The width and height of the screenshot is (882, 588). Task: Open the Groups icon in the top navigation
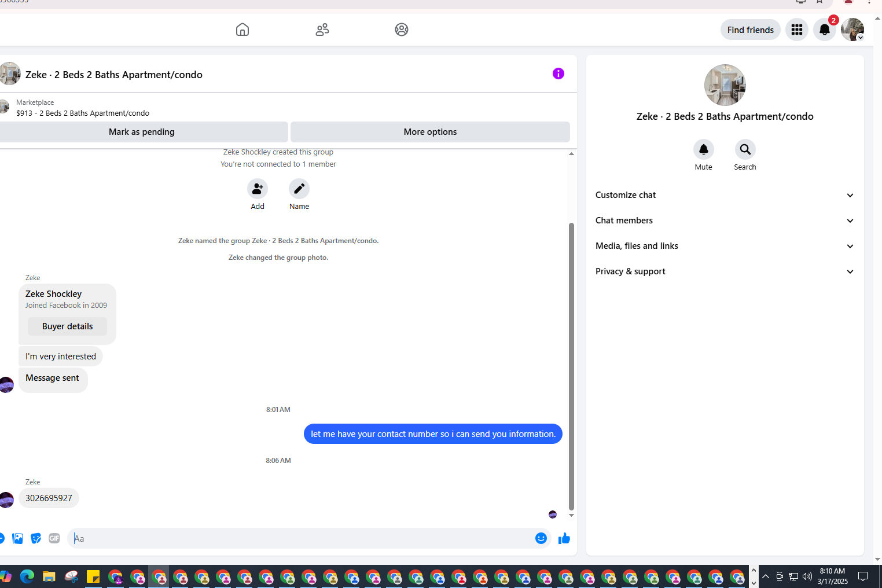tap(402, 30)
